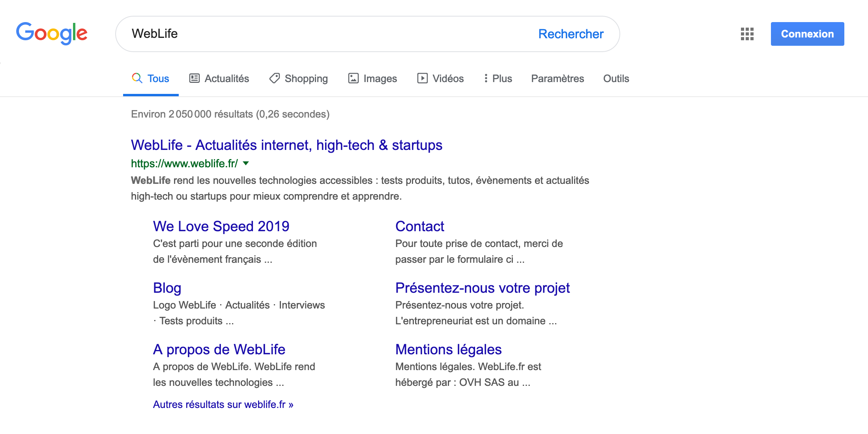Viewport: 868px width, 434px height.
Task: Switch to the Images tab
Action: pyautogui.click(x=372, y=79)
